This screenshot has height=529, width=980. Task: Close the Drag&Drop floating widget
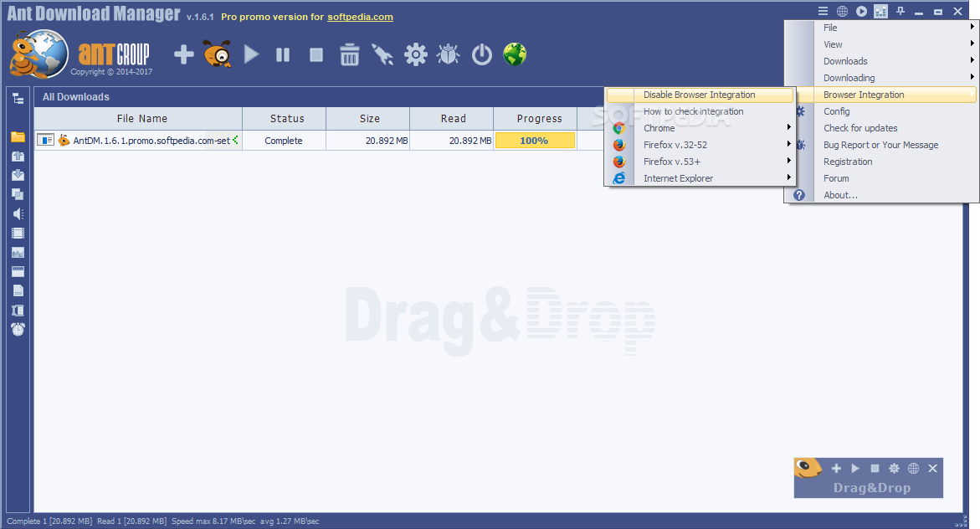(x=932, y=469)
